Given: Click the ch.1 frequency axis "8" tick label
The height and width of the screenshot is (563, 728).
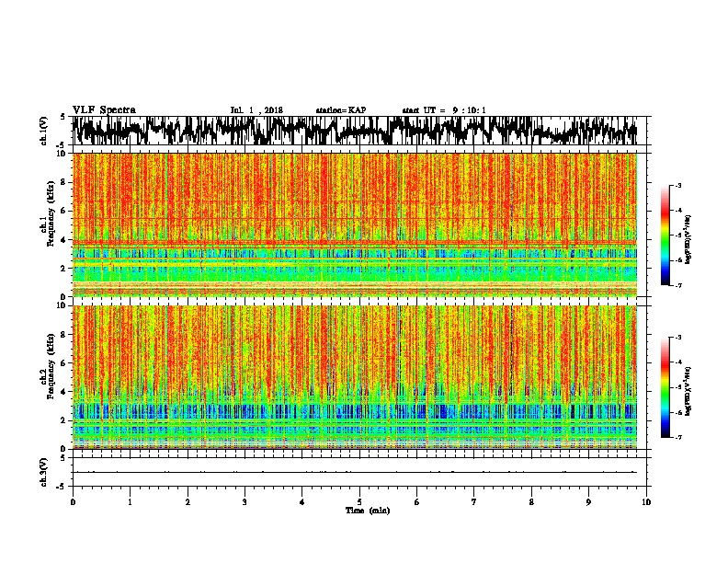Looking at the screenshot, I should pos(64,182).
